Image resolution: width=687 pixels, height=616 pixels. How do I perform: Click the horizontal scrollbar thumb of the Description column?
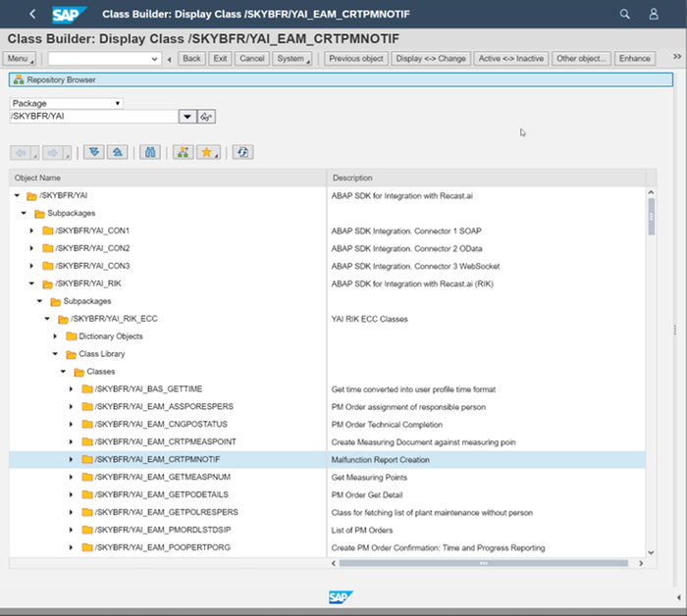point(483,563)
